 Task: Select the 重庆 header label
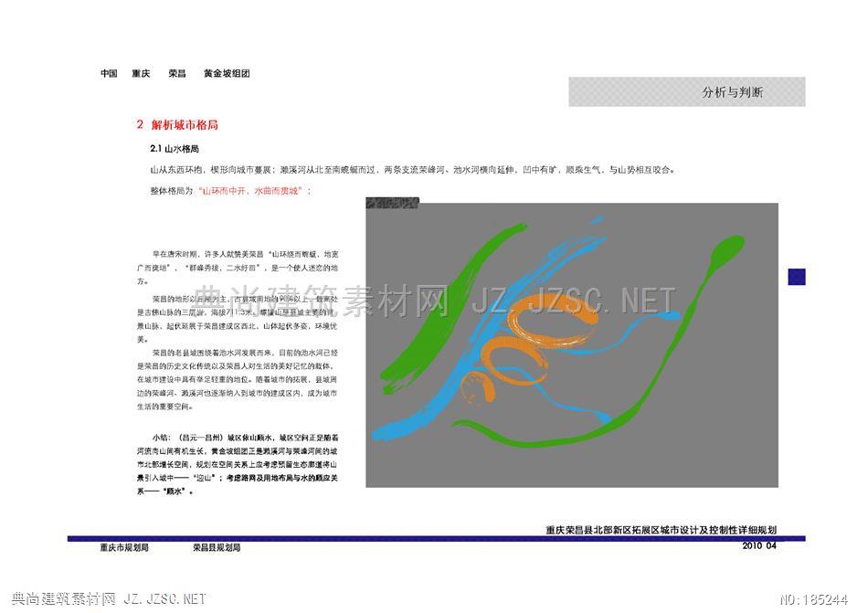pyautogui.click(x=141, y=73)
